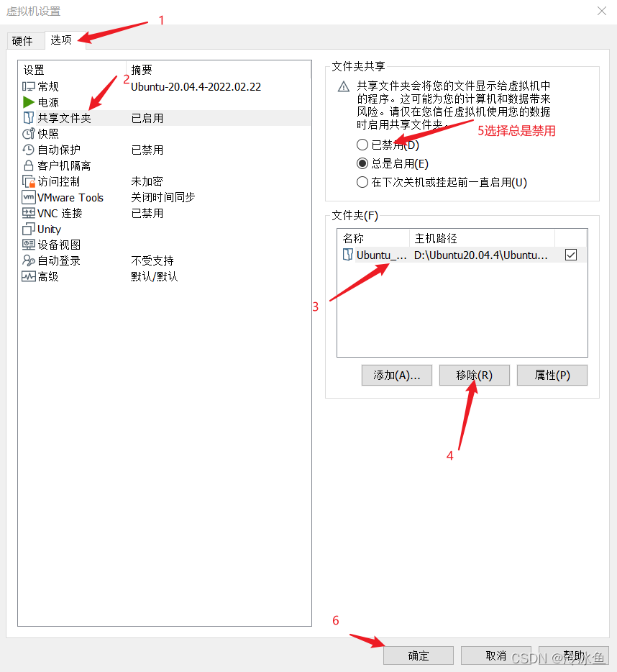The image size is (617, 672).
Task: Click 已禁用 summary of VNC 连接
Action: click(x=147, y=213)
